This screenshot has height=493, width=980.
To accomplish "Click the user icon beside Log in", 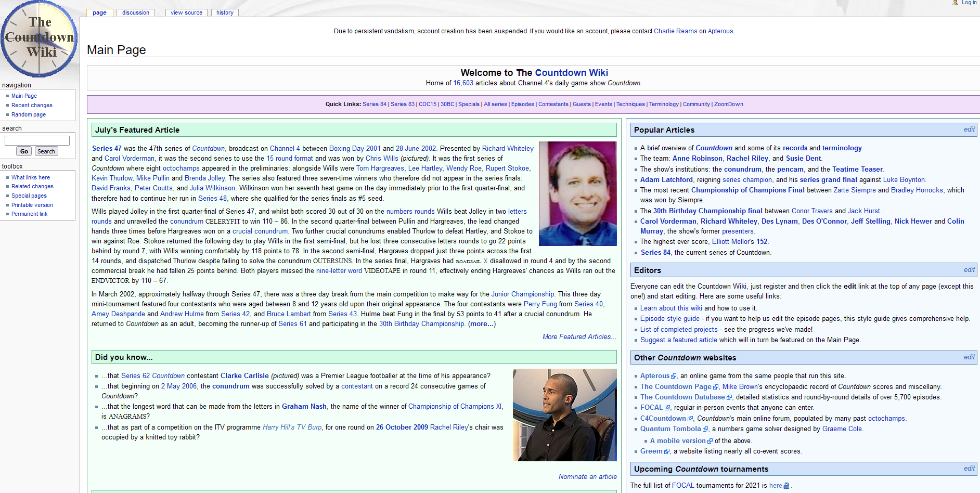I will click(955, 3).
